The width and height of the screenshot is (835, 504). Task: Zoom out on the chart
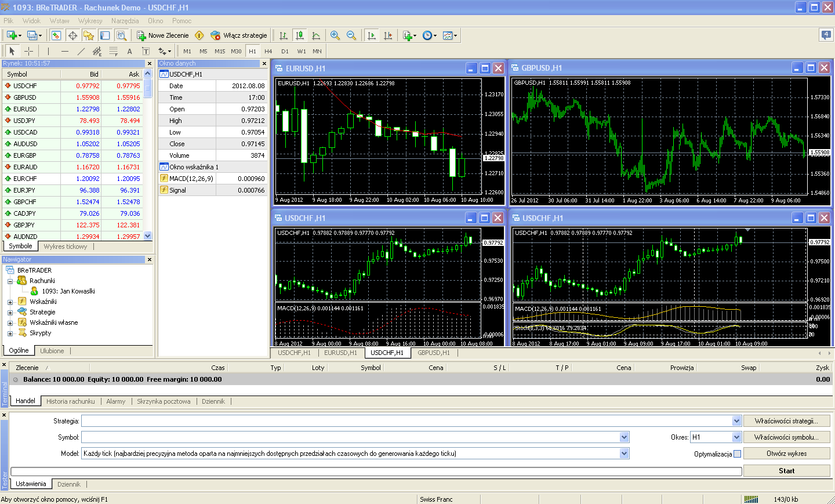pyautogui.click(x=351, y=35)
